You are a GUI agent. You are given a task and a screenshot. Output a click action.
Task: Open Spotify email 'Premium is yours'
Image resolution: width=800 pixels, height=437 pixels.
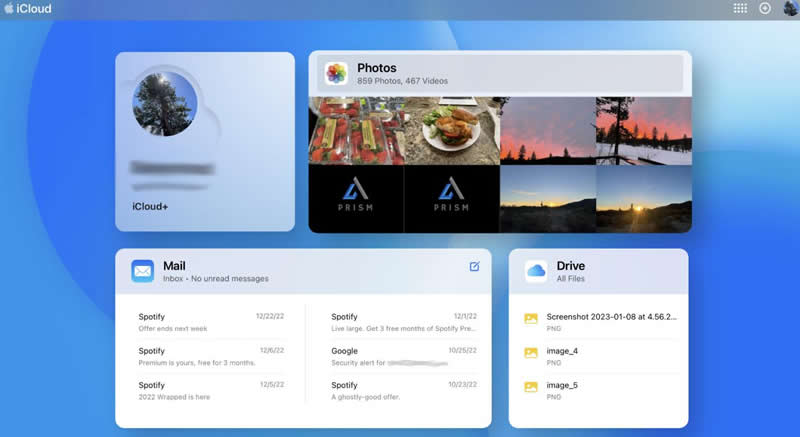[x=211, y=356]
